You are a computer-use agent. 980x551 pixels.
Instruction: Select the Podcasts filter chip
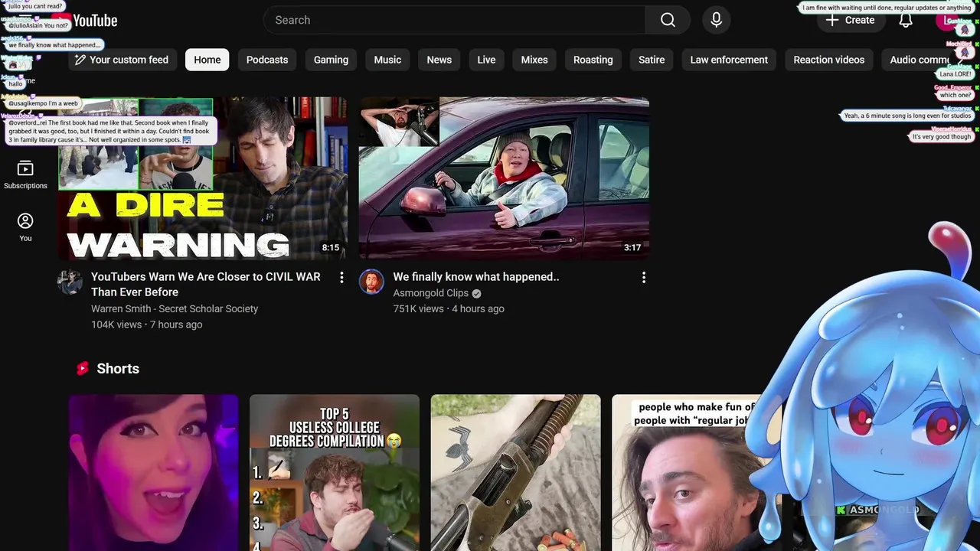tap(267, 60)
